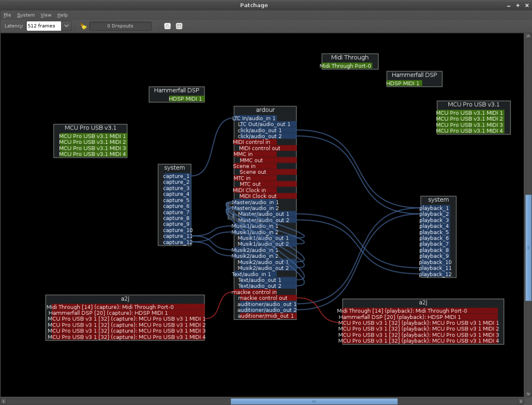The width and height of the screenshot is (532, 405).
Task: Click the system playback_1 port
Action: 434,208
